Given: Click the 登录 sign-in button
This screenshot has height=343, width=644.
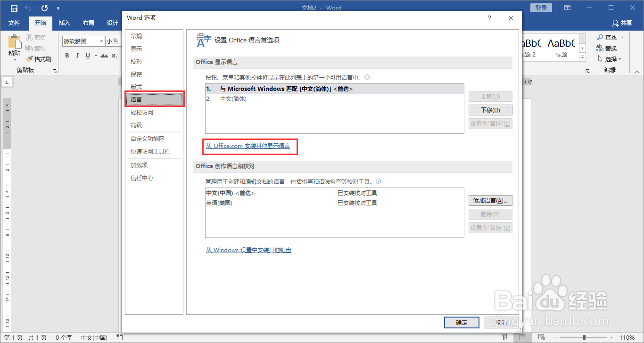Looking at the screenshot, I should point(541,8).
